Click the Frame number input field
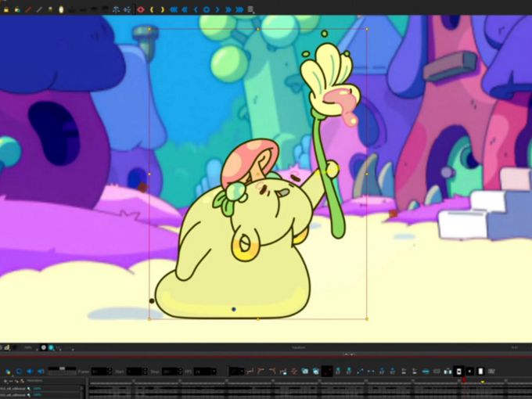Image resolution: width=532 pixels, height=399 pixels. pyautogui.click(x=99, y=372)
